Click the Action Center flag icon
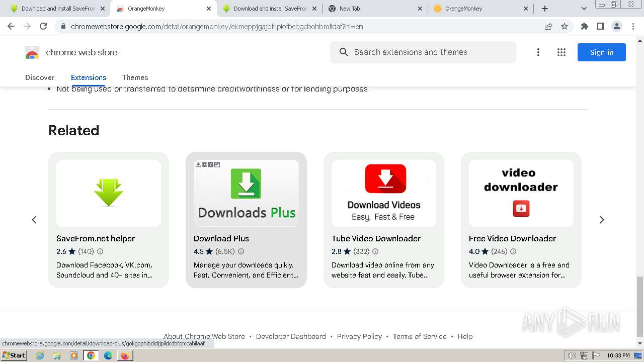Screen dimensions: 644x362 [595, 355]
